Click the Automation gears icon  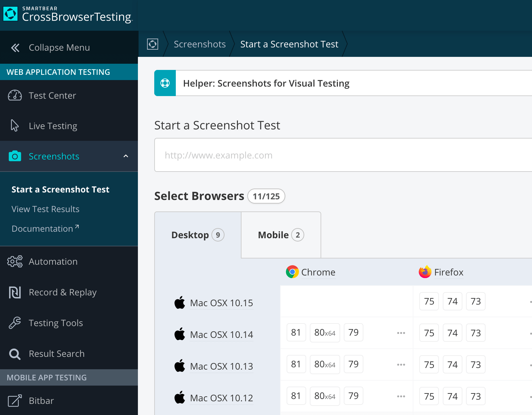click(15, 261)
